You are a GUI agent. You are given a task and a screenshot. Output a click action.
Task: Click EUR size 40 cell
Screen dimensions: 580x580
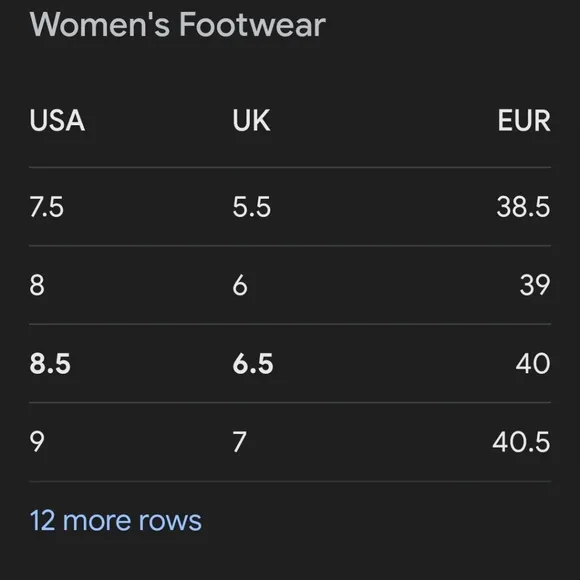point(533,364)
